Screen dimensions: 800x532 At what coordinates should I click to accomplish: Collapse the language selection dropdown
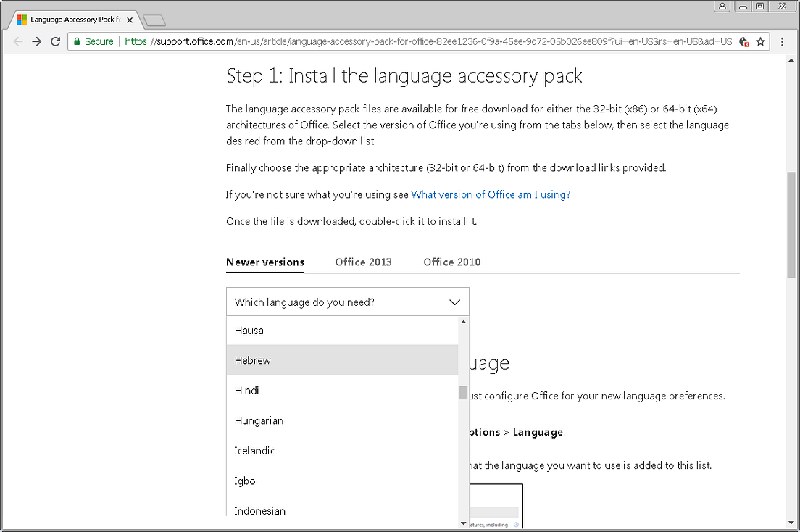coord(455,302)
